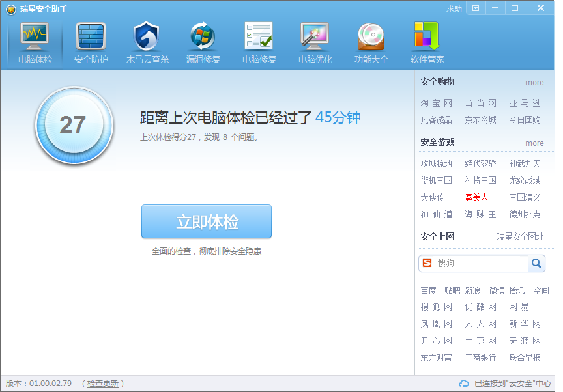Click the blue 45分钟 elapsed time text

pos(338,118)
